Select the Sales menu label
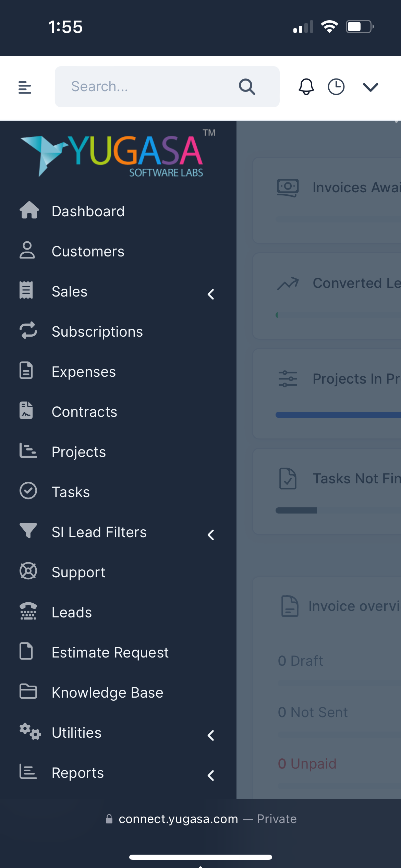Image resolution: width=401 pixels, height=868 pixels. (70, 292)
